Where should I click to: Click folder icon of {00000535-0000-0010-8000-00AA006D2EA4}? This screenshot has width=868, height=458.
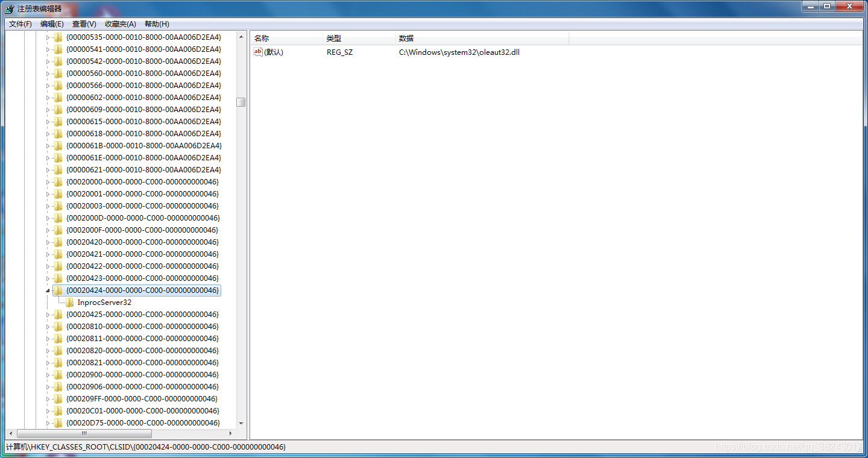pyautogui.click(x=58, y=37)
